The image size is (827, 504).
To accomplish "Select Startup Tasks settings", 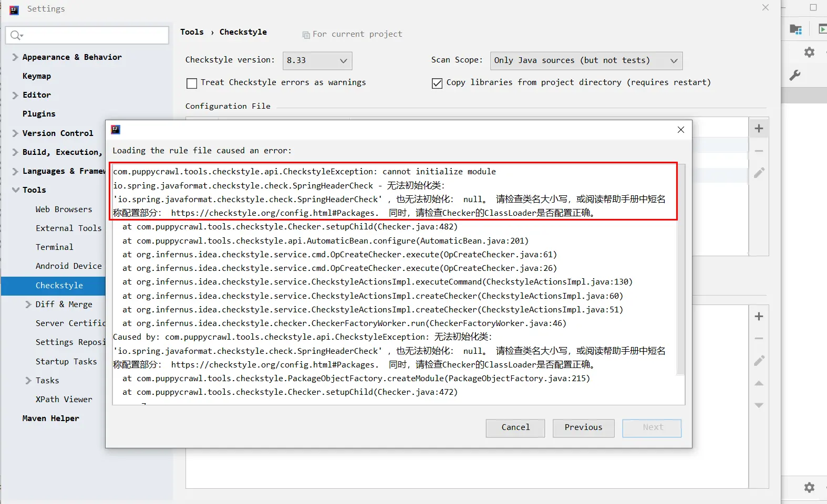I will point(66,362).
